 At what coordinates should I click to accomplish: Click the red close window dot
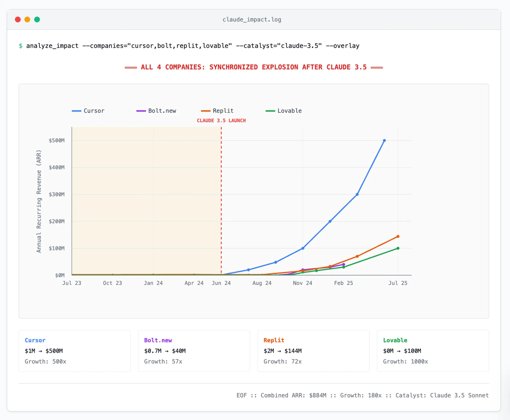click(18, 19)
